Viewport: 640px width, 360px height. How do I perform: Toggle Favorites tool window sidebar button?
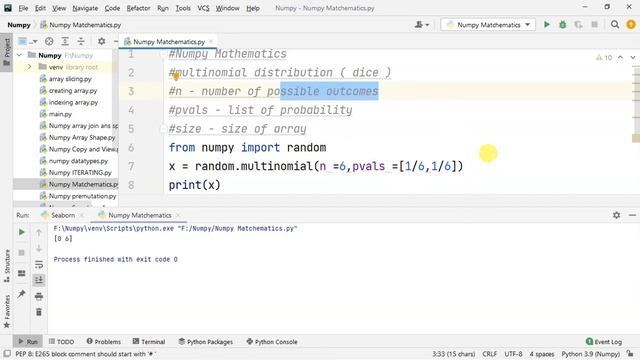pyautogui.click(x=7, y=311)
